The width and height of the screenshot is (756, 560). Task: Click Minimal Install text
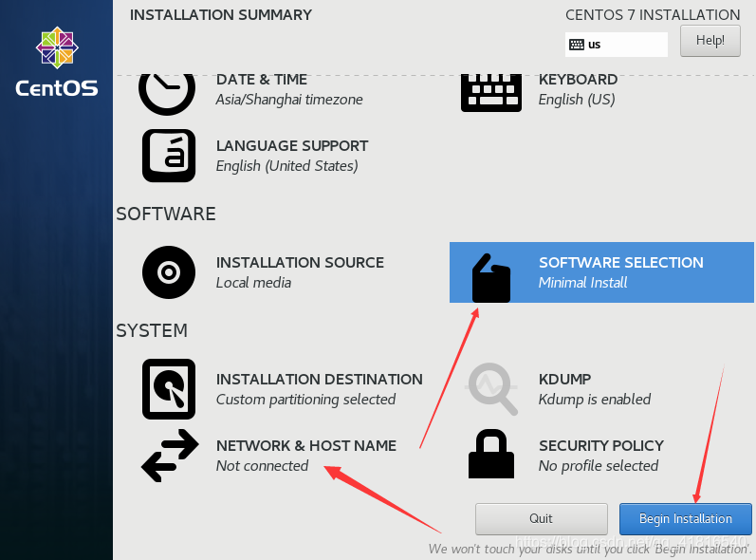click(583, 283)
